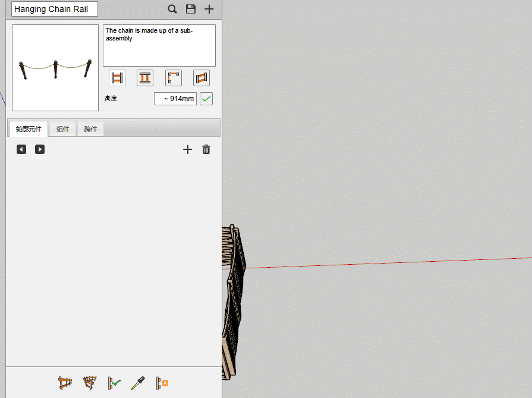The width and height of the screenshot is (532, 398).
Task: Click the curved fence tool icon
Action: tap(90, 383)
